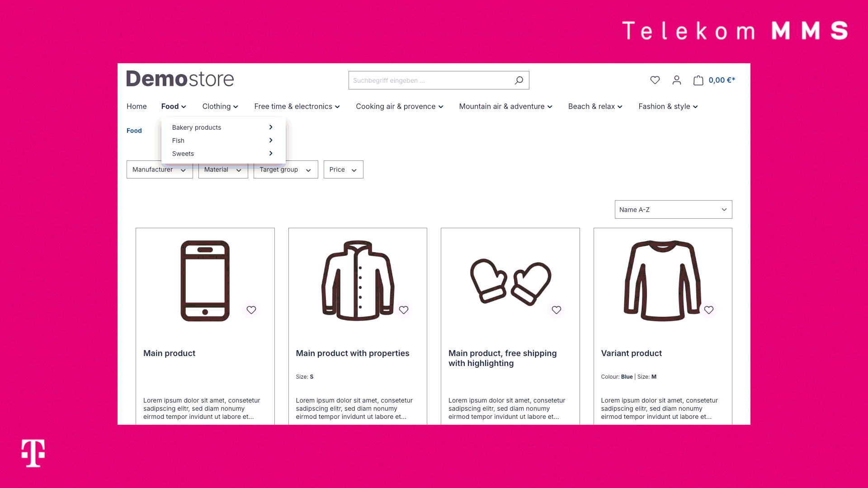This screenshot has width=868, height=488.
Task: Click the wishlist heart icon
Action: (x=655, y=80)
